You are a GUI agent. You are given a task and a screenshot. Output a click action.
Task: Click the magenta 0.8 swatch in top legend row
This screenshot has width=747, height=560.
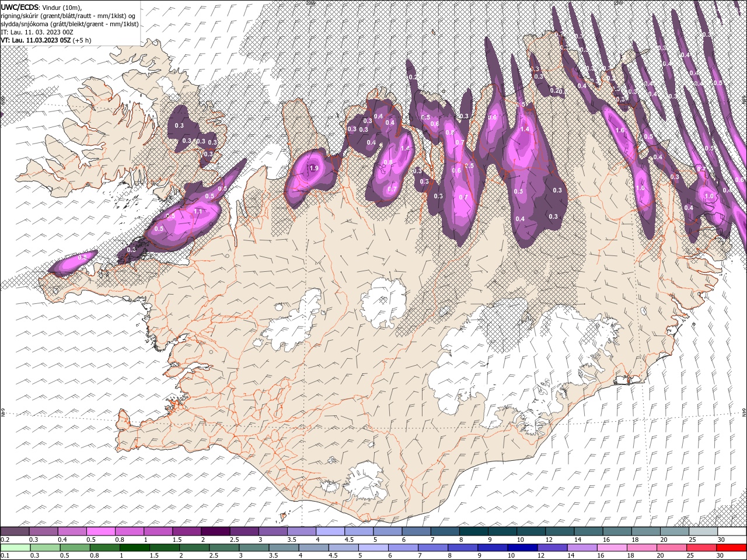(129, 531)
